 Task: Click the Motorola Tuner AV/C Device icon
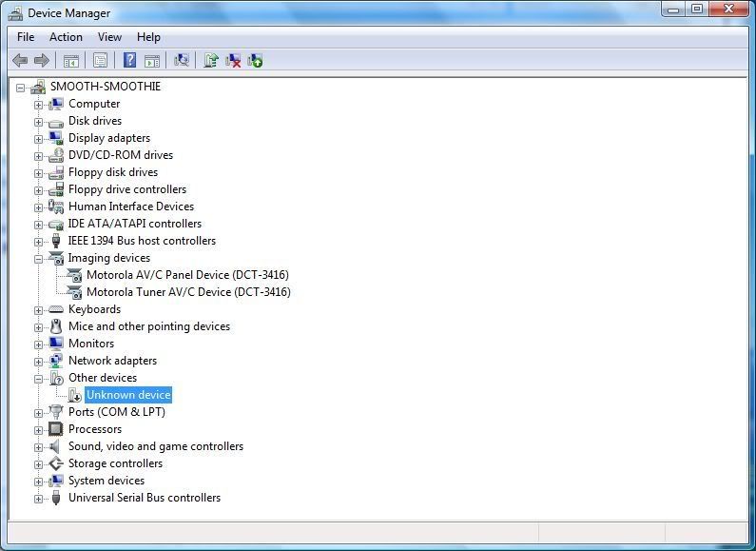[74, 292]
